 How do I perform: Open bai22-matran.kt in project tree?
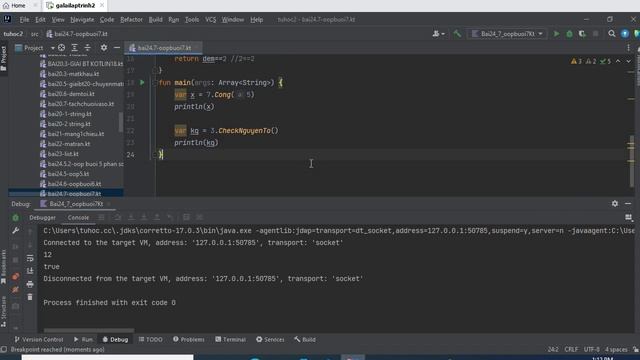64,144
